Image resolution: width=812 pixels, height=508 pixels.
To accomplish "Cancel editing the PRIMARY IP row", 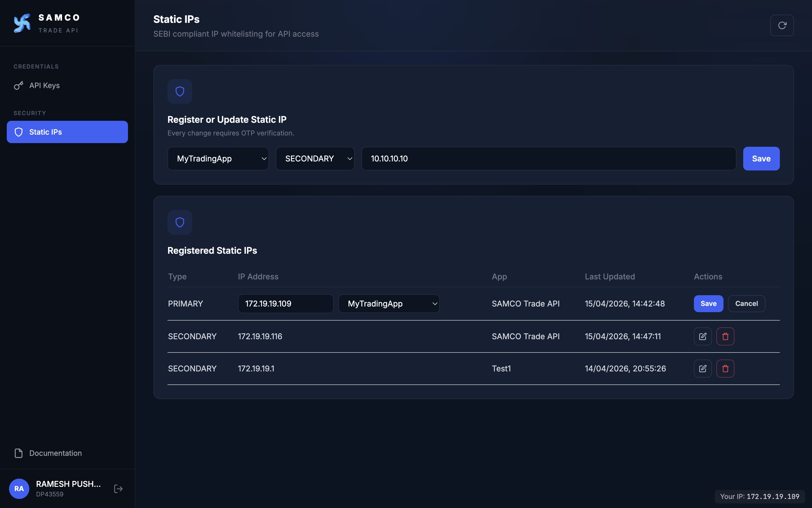I will (746, 304).
